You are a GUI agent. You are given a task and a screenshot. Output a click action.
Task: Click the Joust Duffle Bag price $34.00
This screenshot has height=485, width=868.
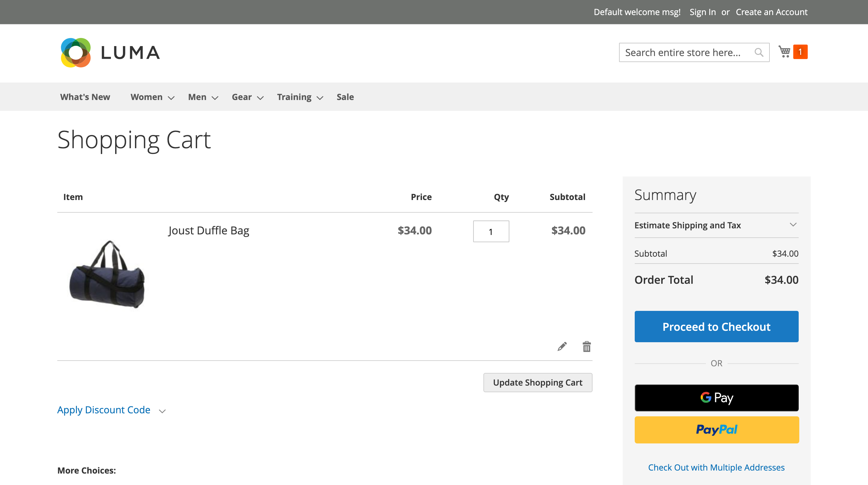pyautogui.click(x=414, y=230)
